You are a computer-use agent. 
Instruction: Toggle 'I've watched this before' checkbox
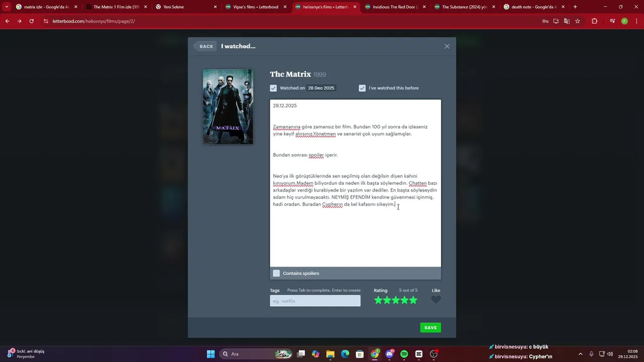pyautogui.click(x=362, y=88)
